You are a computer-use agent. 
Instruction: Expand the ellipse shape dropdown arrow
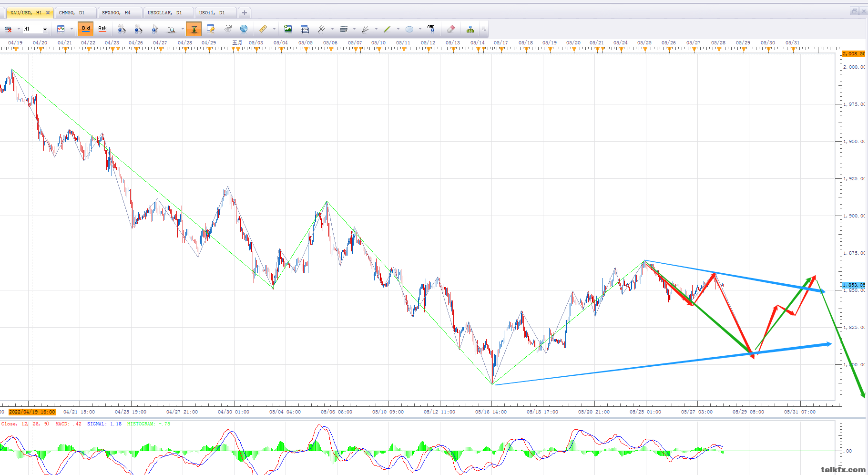[x=420, y=29]
